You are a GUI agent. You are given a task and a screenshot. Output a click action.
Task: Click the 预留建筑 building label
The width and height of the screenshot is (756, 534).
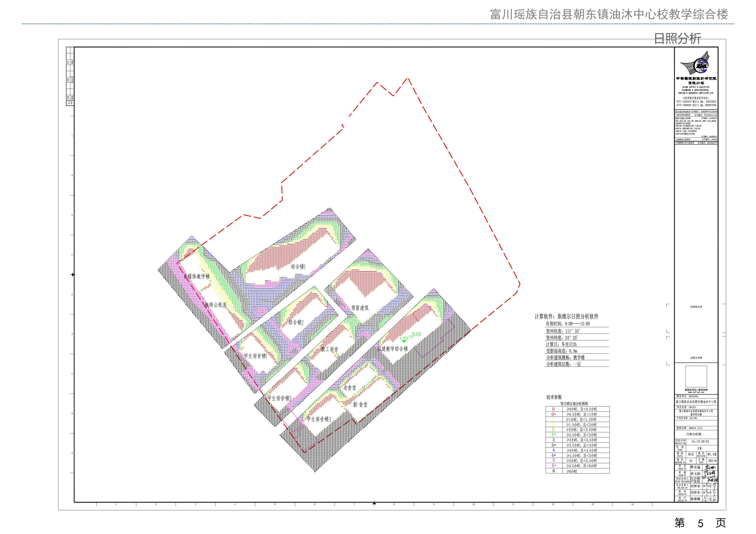click(x=360, y=308)
